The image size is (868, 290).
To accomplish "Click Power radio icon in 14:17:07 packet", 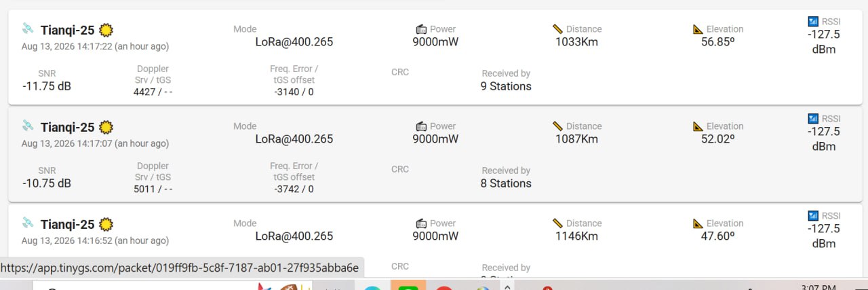I will (421, 126).
